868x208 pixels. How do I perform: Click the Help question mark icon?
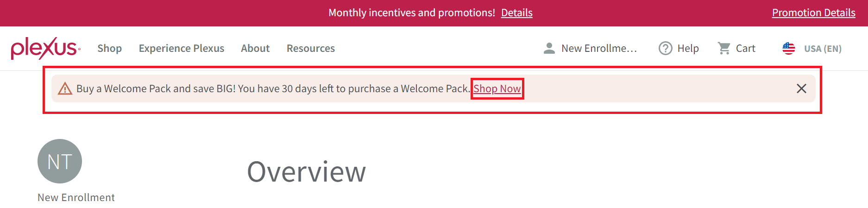666,48
